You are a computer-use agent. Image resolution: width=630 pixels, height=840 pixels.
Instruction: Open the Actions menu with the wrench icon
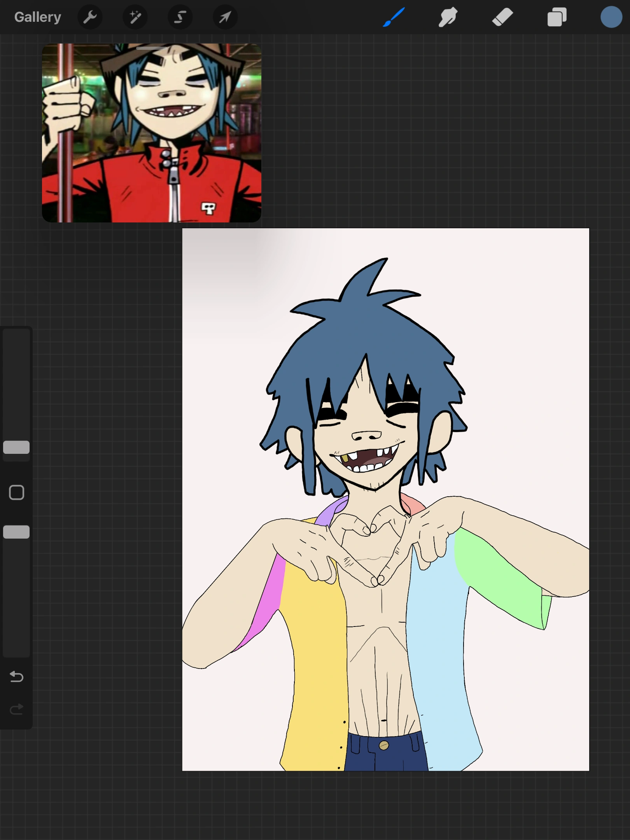pyautogui.click(x=90, y=17)
